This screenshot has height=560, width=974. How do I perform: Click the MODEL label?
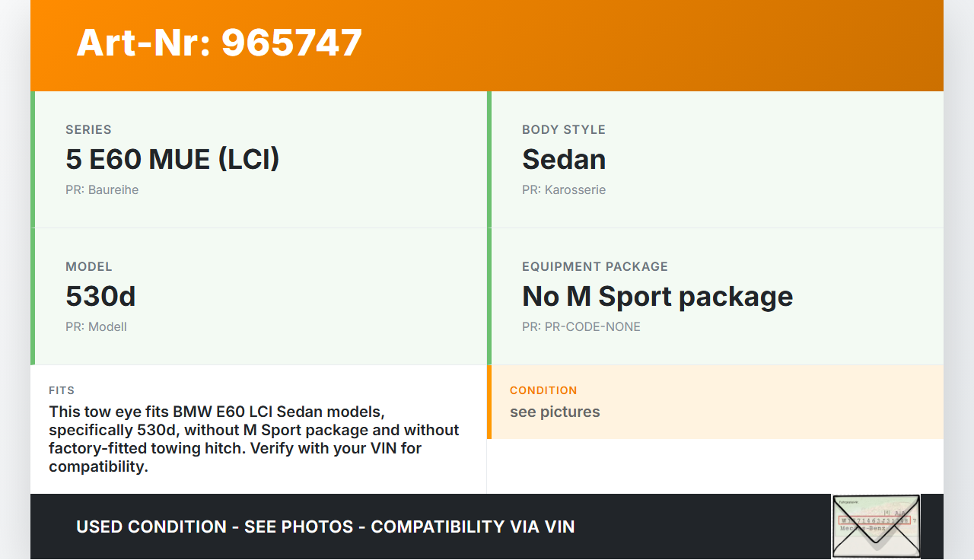pos(89,267)
